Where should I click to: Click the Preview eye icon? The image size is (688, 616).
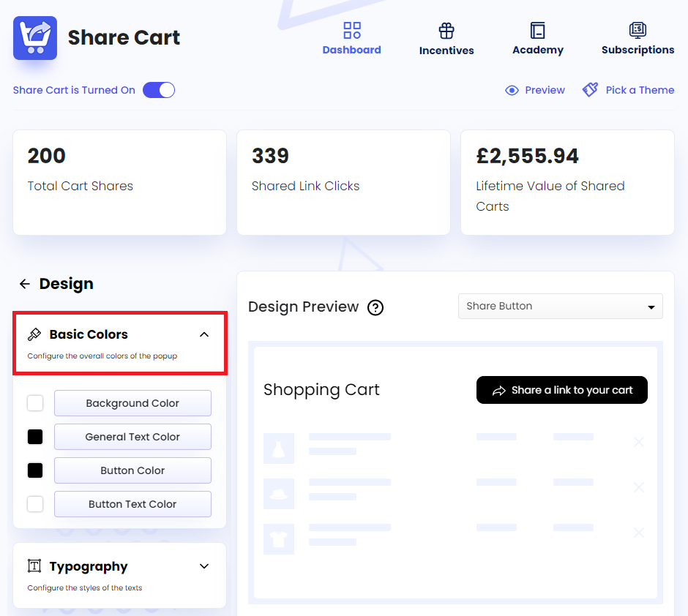512,89
